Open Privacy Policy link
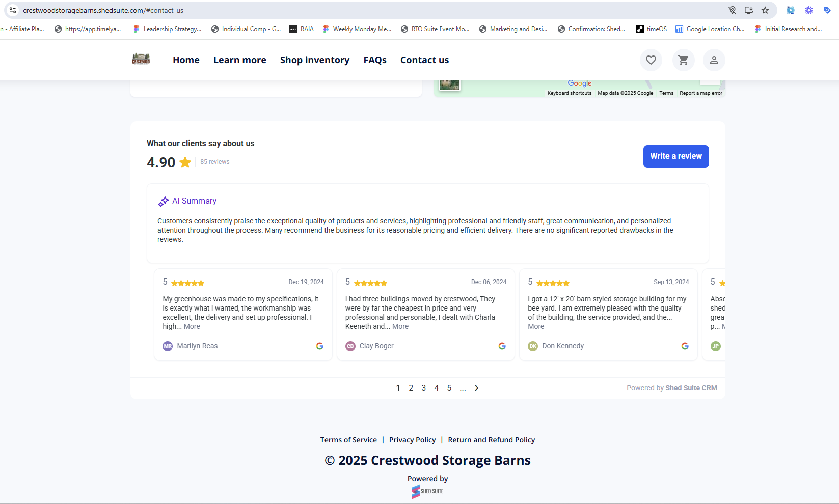 [413, 440]
